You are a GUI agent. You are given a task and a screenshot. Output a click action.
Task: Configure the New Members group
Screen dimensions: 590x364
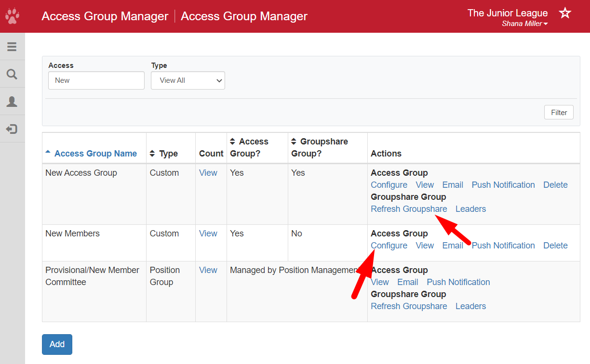[x=389, y=246]
